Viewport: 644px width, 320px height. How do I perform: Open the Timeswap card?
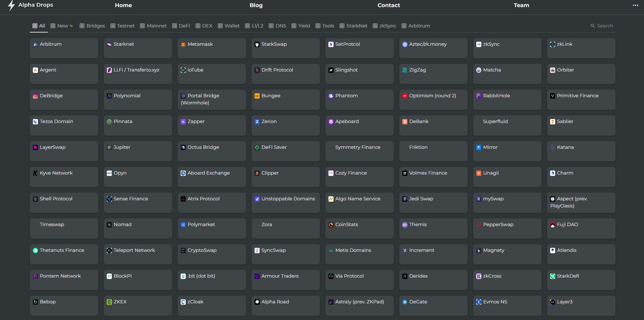click(x=64, y=228)
